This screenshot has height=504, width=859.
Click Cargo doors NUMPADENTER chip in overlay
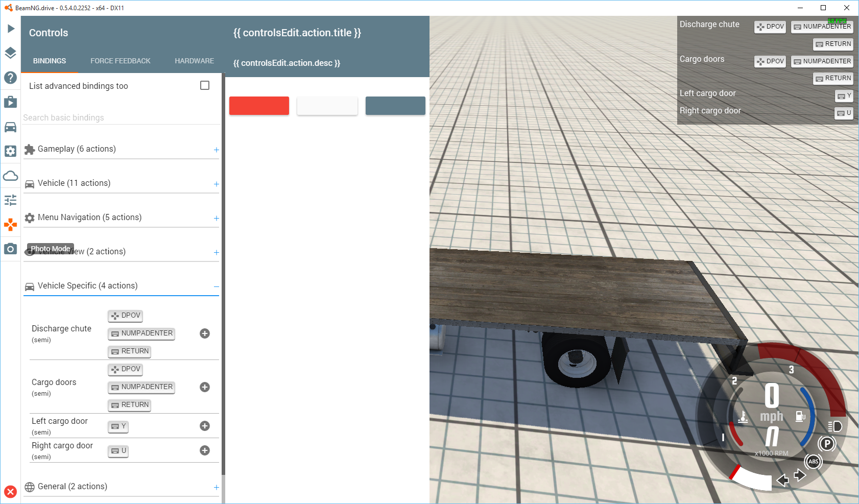click(822, 61)
